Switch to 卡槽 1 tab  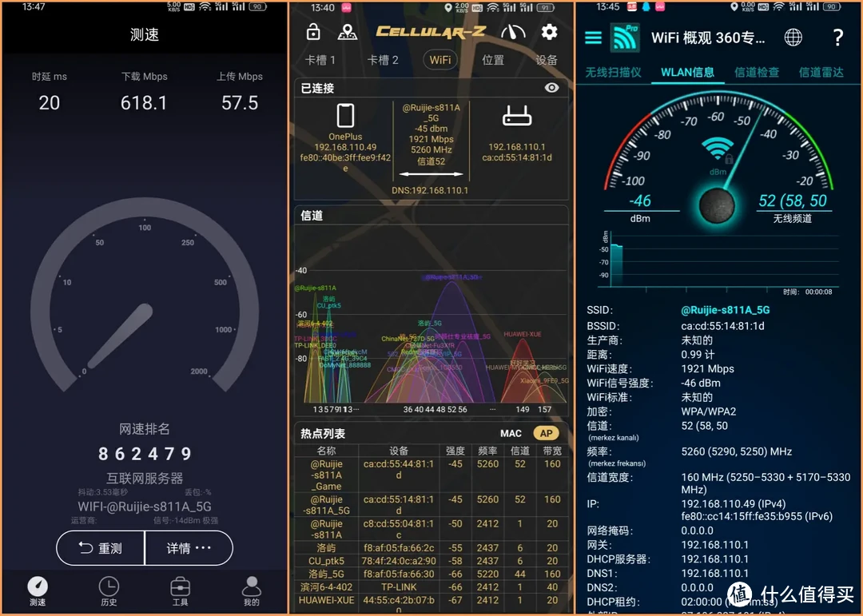(x=320, y=60)
